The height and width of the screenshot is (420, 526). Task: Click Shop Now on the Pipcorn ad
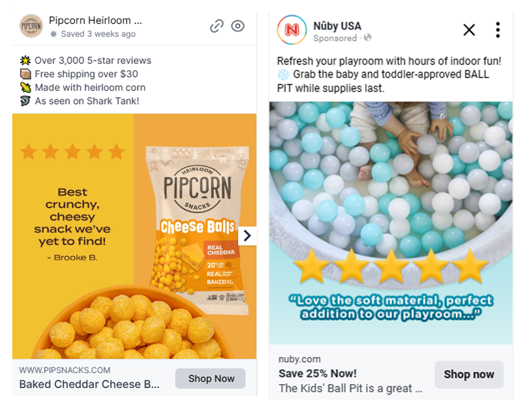tap(210, 378)
